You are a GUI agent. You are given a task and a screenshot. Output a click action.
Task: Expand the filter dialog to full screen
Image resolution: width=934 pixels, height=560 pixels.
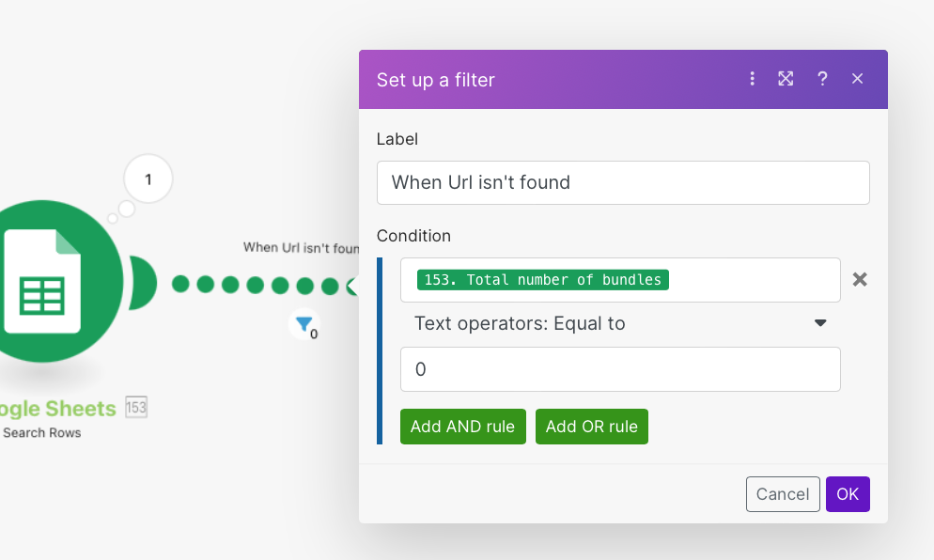(x=786, y=79)
